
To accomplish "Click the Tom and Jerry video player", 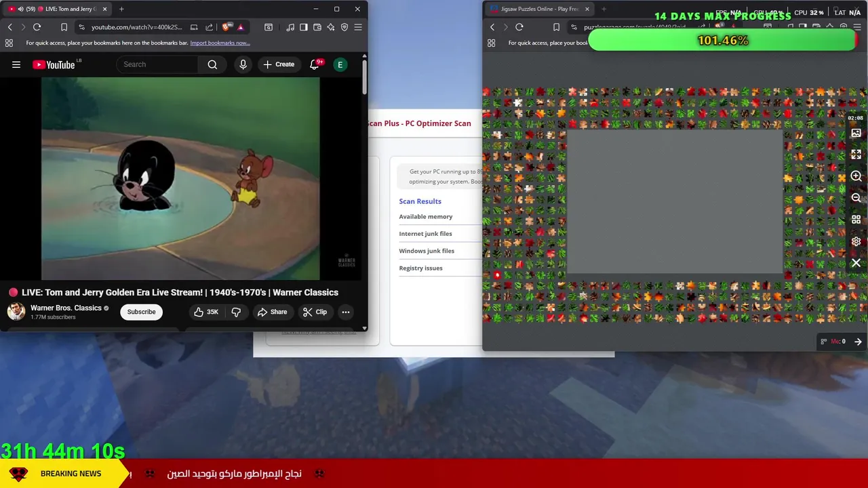I will click(x=180, y=178).
